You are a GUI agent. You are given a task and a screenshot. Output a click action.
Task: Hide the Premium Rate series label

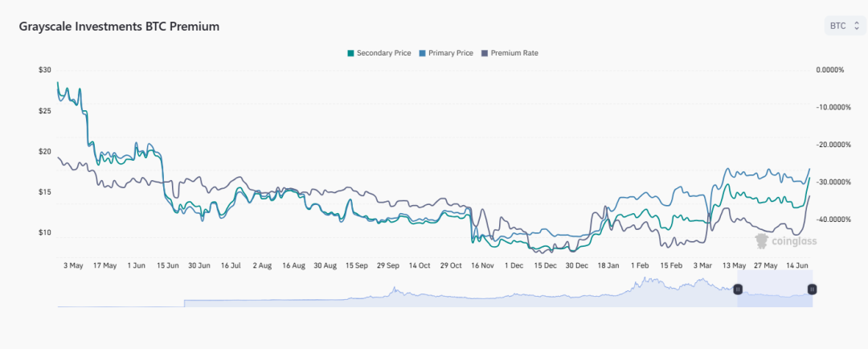click(x=514, y=53)
